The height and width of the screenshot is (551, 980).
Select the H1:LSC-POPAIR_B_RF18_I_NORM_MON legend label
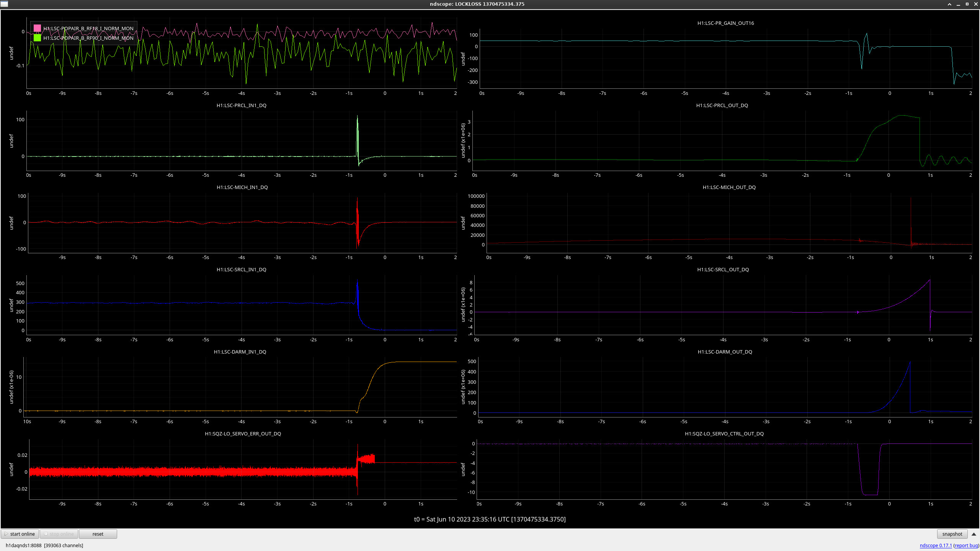click(88, 28)
